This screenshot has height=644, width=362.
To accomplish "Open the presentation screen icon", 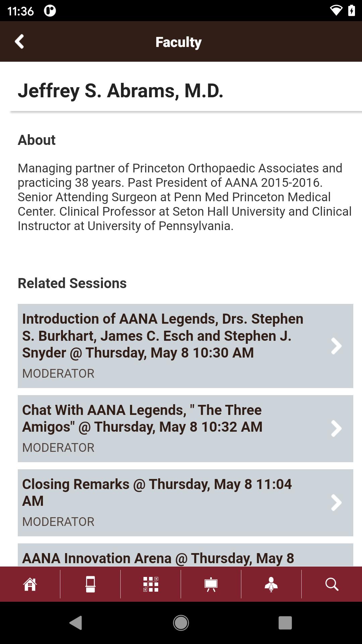I will [x=211, y=584].
